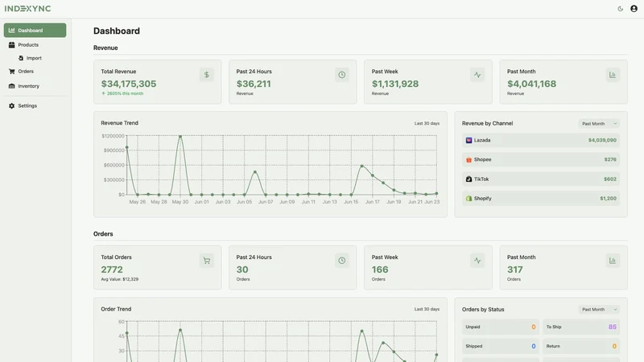Click the Revenue Trend chart title
Image resolution: width=644 pixels, height=362 pixels.
click(x=119, y=123)
